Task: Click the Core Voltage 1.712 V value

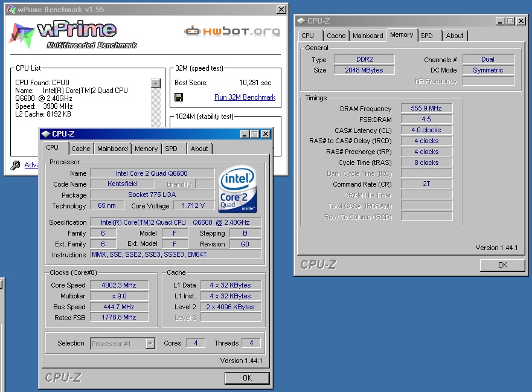Action: [x=193, y=206]
